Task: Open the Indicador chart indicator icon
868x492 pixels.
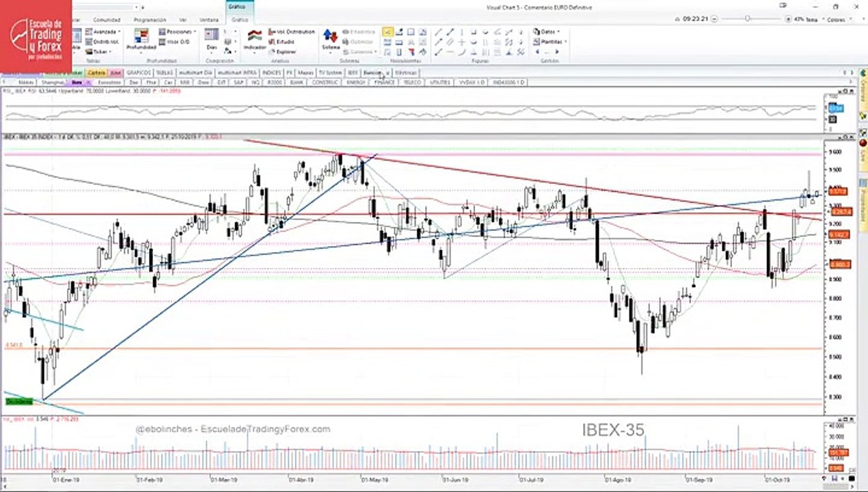Action: tap(255, 40)
